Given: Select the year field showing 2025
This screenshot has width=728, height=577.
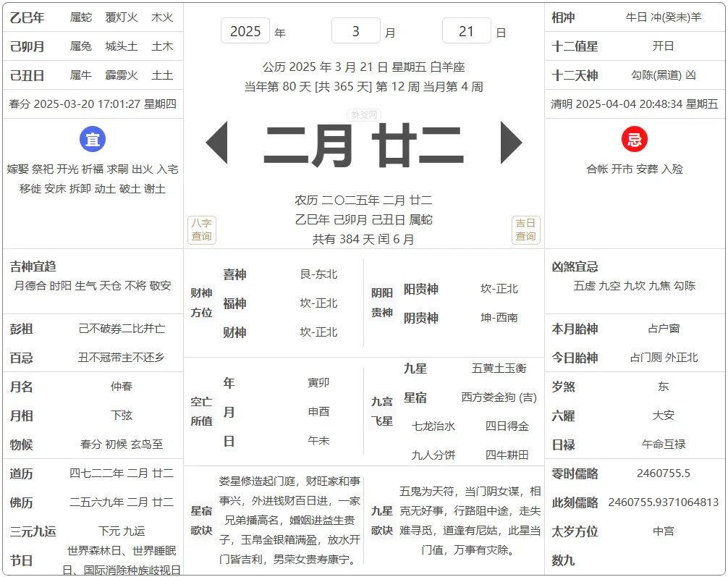Looking at the screenshot, I should 245,31.
